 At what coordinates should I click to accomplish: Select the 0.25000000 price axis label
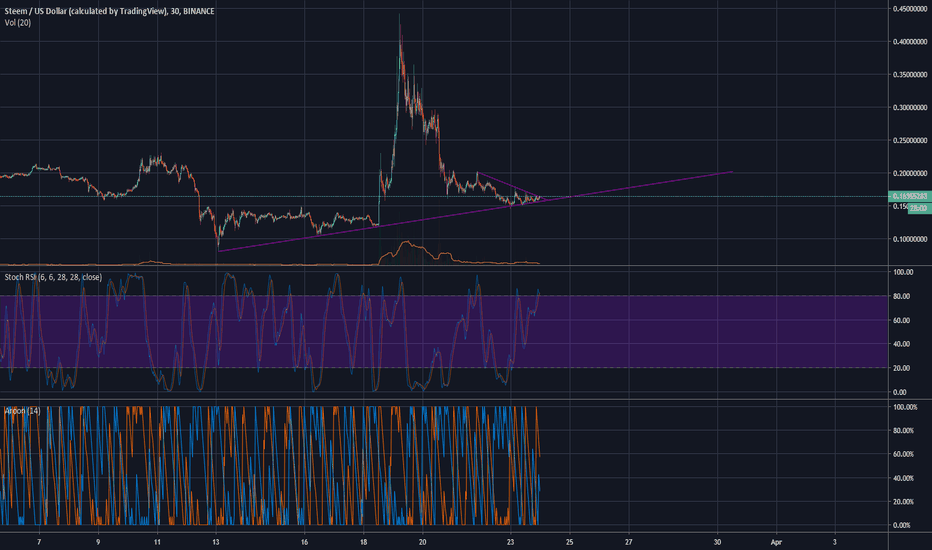[909, 140]
